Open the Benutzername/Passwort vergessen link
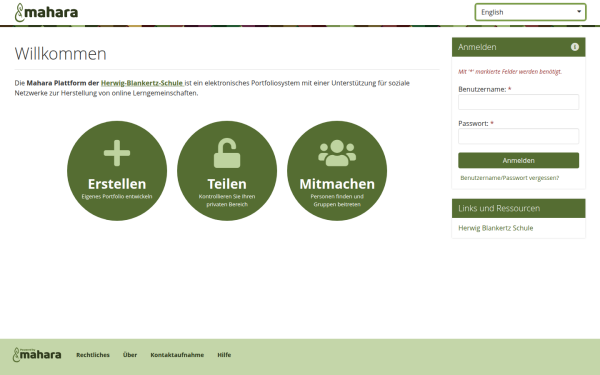This screenshot has width=600, height=375. click(x=509, y=178)
